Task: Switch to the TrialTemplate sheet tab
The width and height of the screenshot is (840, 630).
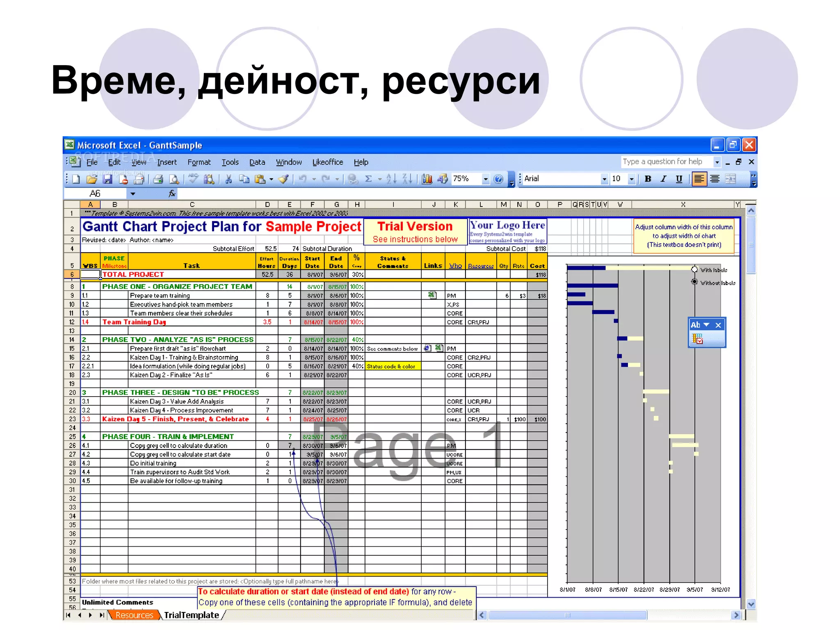Action: click(x=192, y=615)
